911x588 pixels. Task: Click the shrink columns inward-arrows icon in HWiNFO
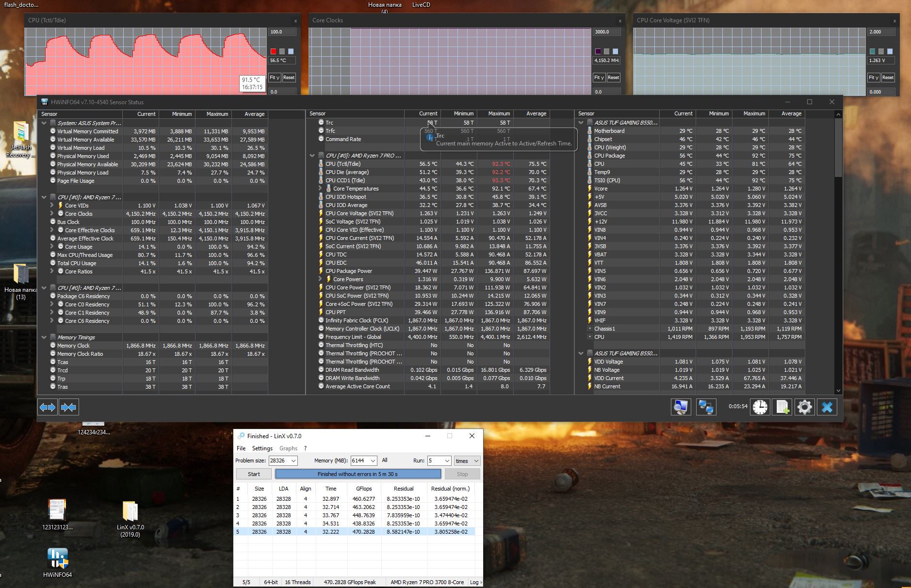pyautogui.click(x=68, y=407)
